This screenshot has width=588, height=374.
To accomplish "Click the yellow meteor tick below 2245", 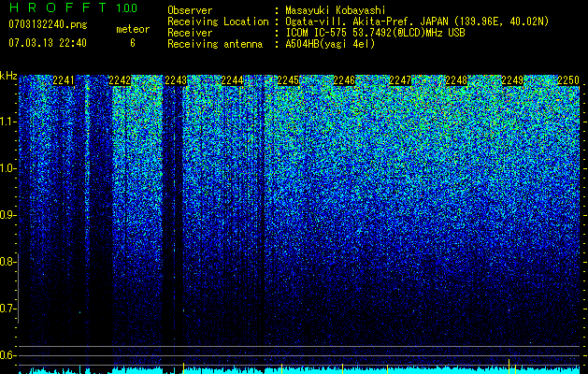I will (x=281, y=368).
